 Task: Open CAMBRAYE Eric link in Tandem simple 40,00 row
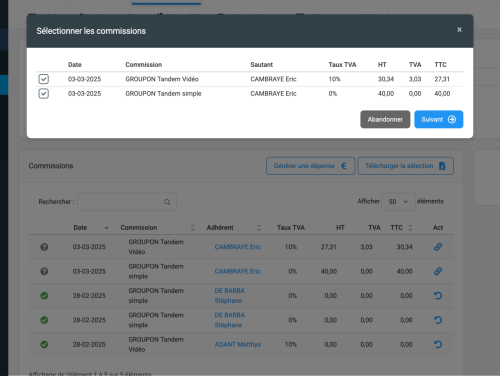pos(238,271)
